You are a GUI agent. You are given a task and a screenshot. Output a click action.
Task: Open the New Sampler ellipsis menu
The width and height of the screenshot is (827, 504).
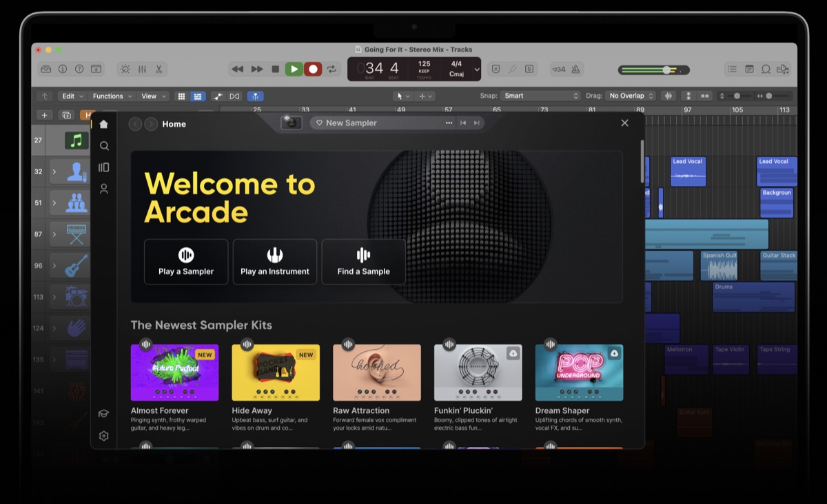(x=449, y=123)
